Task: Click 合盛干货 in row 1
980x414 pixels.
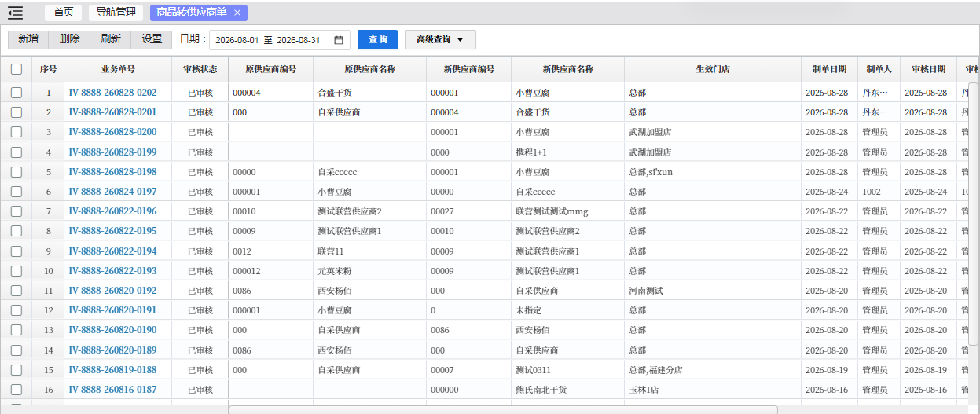Action: [336, 93]
